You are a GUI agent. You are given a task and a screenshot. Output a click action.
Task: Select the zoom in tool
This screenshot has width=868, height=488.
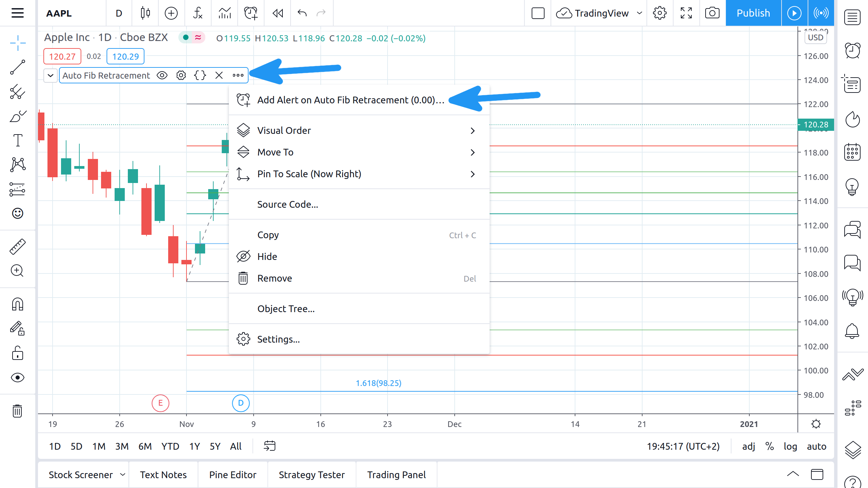coord(18,271)
